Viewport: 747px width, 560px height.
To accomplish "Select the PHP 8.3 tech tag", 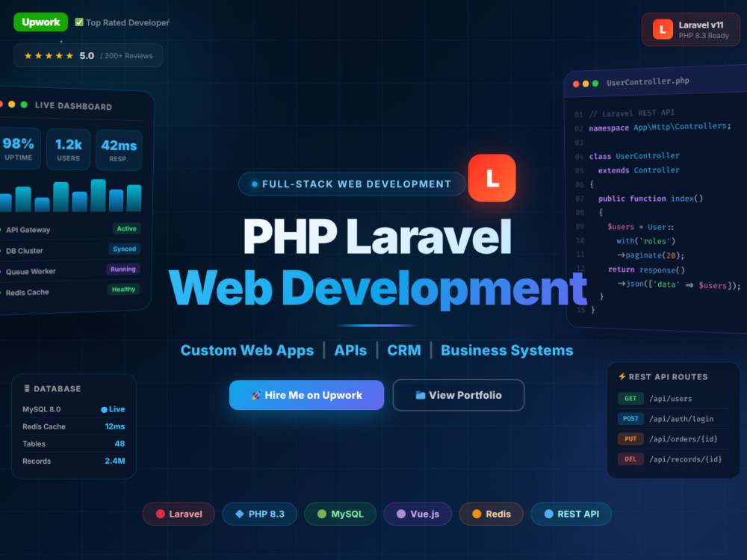I will 259,514.
